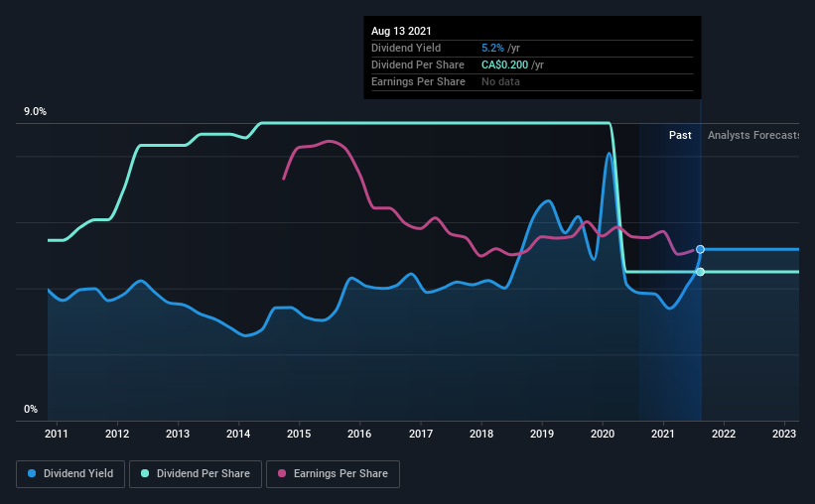Click the teal dot in Dividend Per Share legend
Image resolution: width=815 pixels, height=504 pixels.
(145, 473)
